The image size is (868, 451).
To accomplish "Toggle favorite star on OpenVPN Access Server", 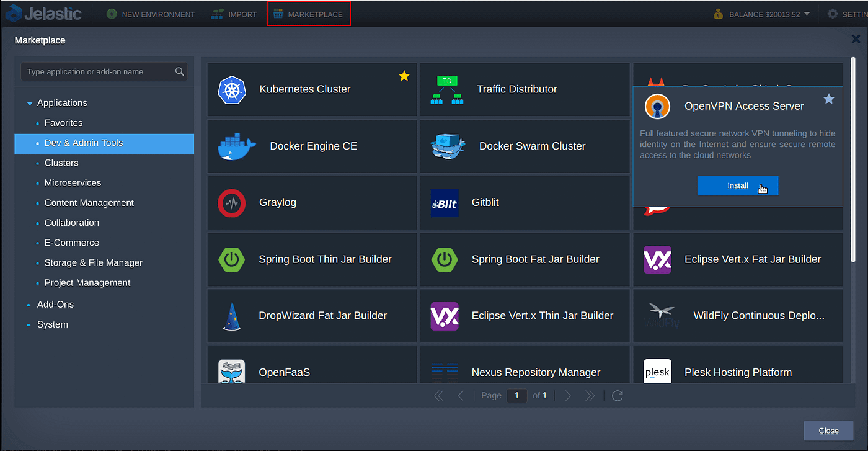I will [829, 99].
